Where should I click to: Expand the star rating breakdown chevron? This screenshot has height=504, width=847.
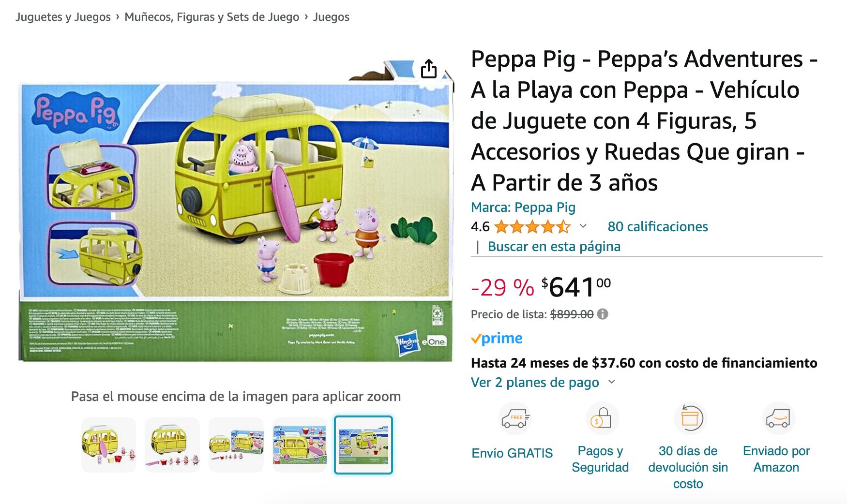pyautogui.click(x=583, y=226)
